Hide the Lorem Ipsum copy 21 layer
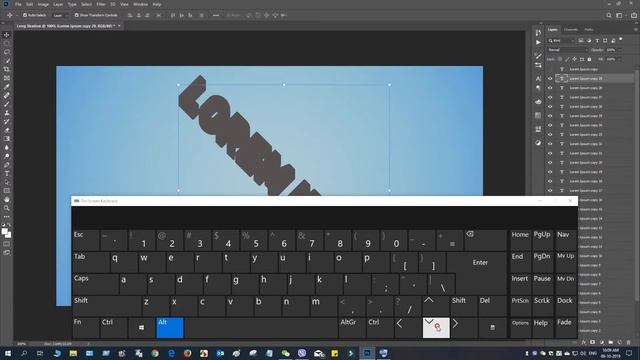 pyautogui.click(x=550, y=153)
